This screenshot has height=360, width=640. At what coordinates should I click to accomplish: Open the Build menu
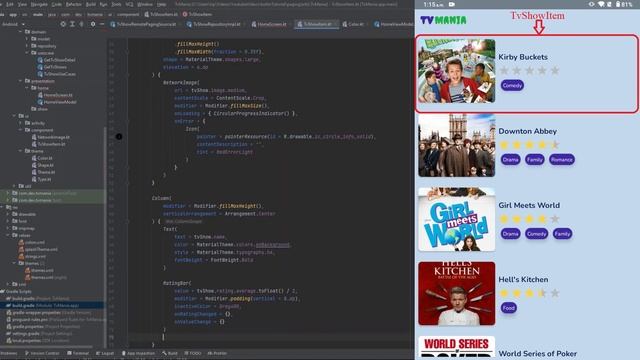(x=91, y=4)
